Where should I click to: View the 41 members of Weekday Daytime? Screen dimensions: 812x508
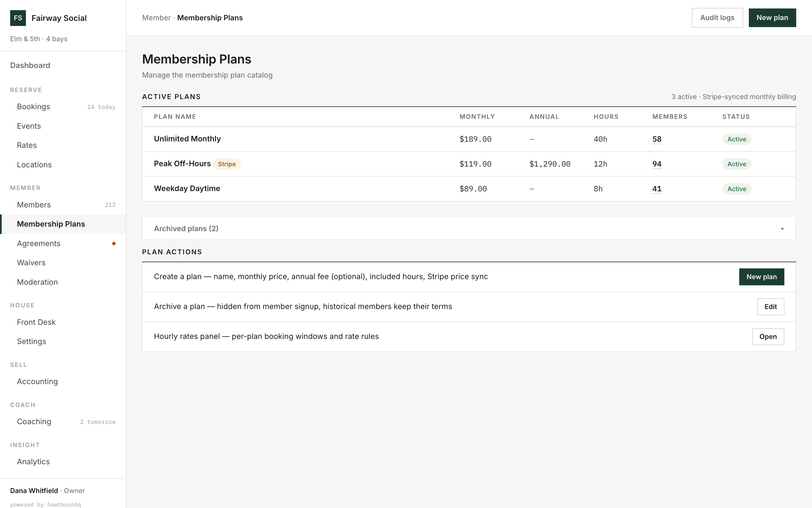[657, 189]
